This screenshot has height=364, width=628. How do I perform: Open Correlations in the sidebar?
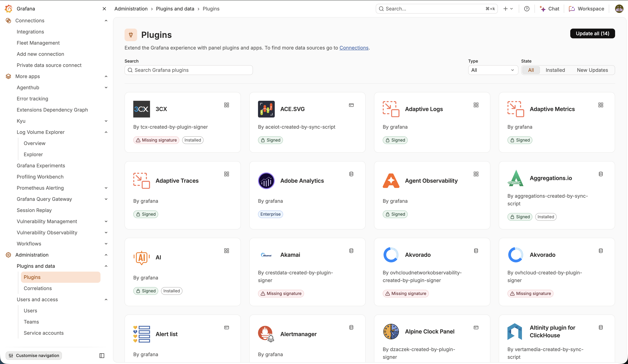(38, 288)
